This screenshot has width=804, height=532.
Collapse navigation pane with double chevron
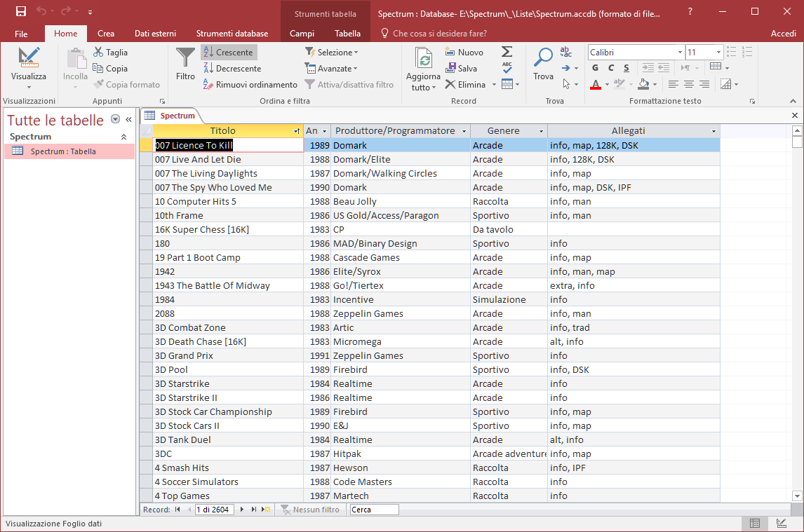pos(128,119)
